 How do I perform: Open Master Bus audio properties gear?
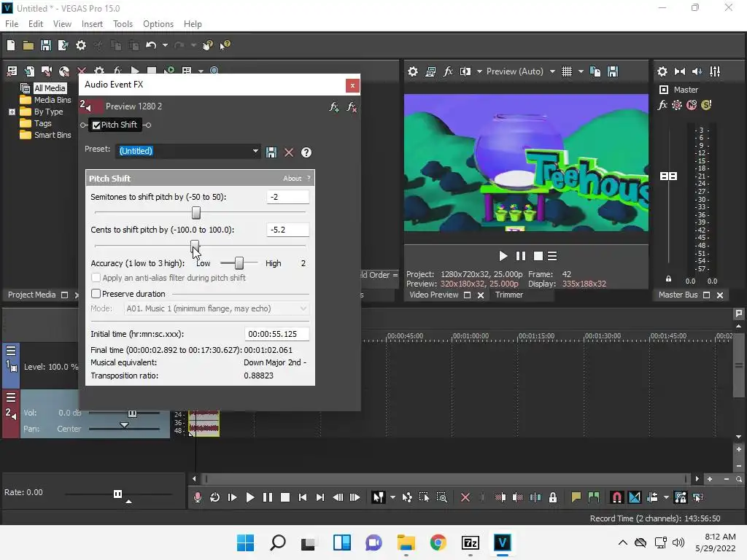coord(662,72)
